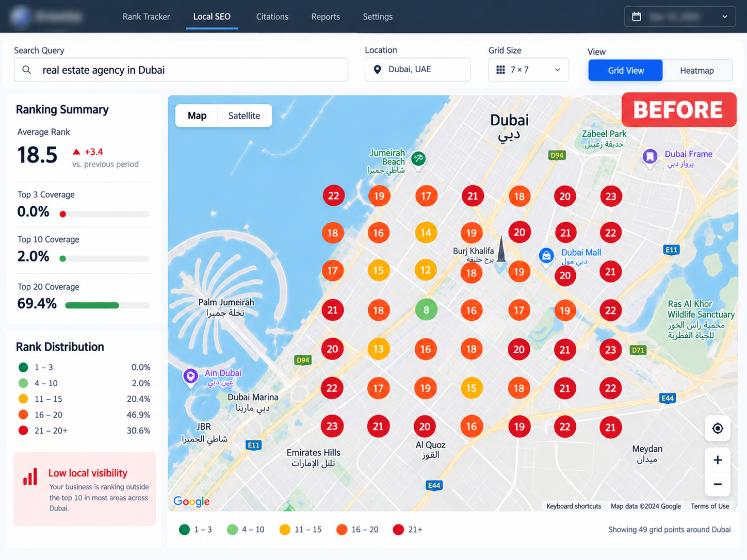This screenshot has height=560, width=747.
Task: Click the orange 16 – 20 legend swatch under the map
Action: (342, 530)
